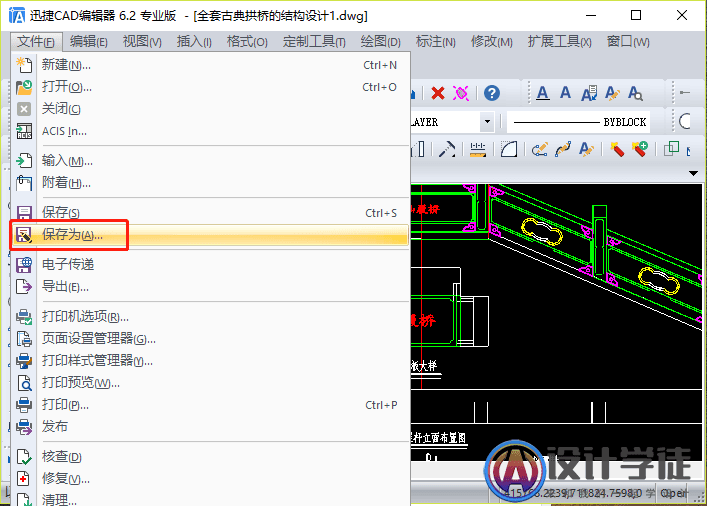The width and height of the screenshot is (707, 506).
Task: Open the 格式(O) menu
Action: click(247, 42)
